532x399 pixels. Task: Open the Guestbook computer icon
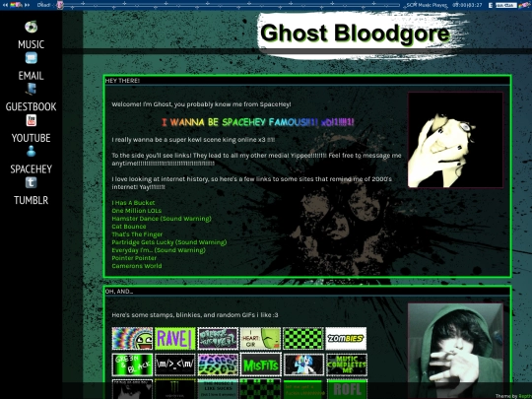point(31,89)
